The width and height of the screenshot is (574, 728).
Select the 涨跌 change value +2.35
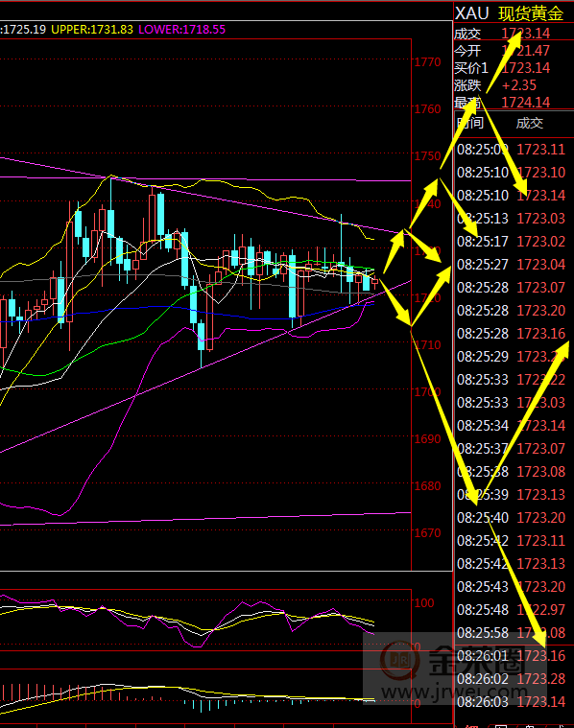[x=519, y=85]
